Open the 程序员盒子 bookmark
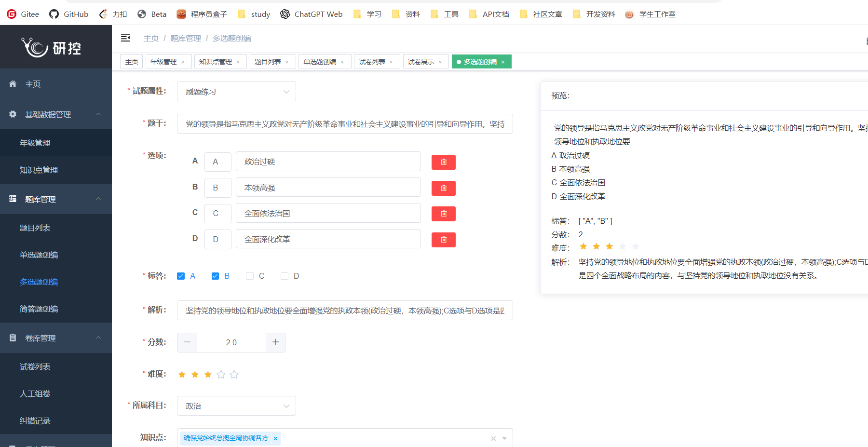The height and width of the screenshot is (447, 868). pyautogui.click(x=202, y=14)
